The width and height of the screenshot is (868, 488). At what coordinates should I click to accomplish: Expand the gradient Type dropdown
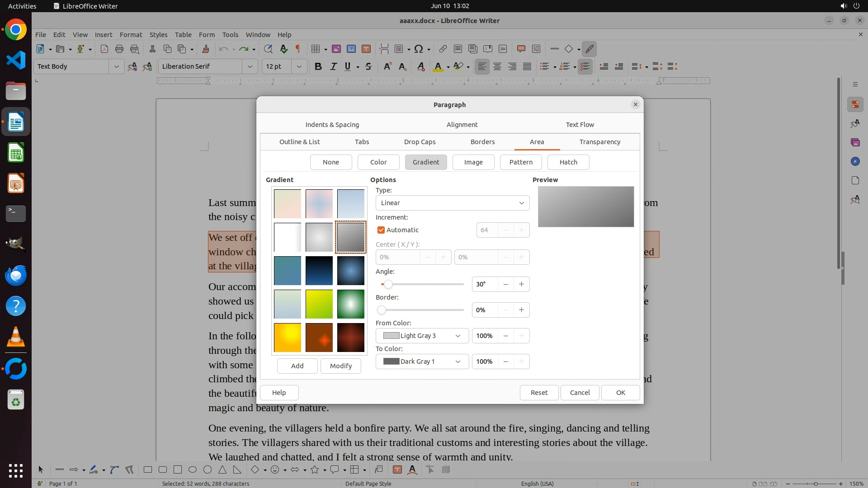click(x=452, y=203)
